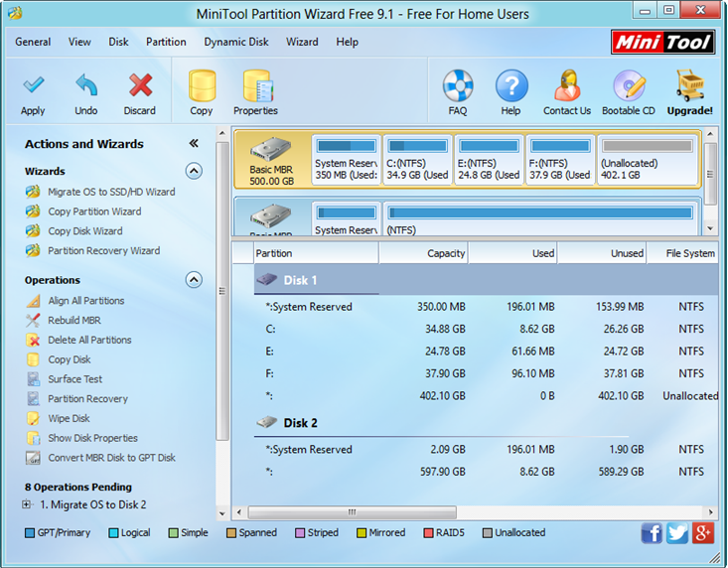Open the General menu

(33, 42)
